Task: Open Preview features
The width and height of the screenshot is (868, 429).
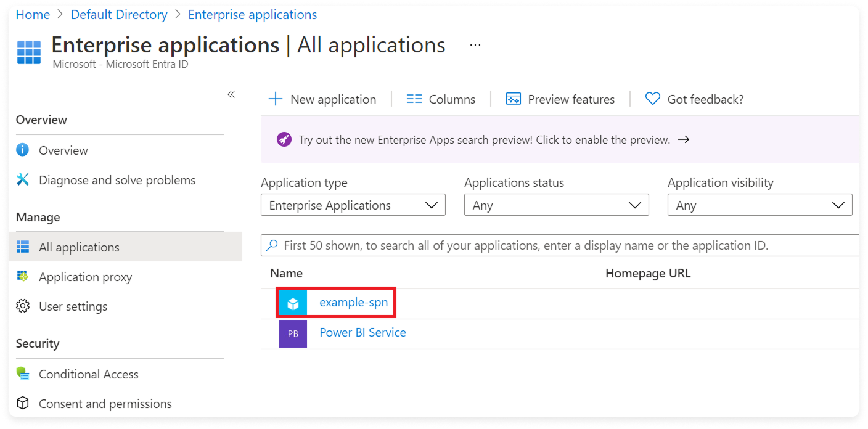Action: click(x=560, y=99)
